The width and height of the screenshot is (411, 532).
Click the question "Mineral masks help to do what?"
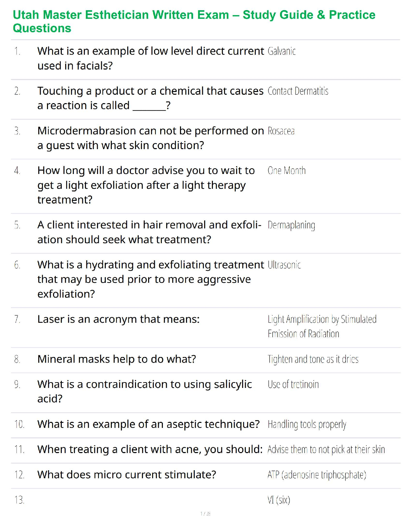pyautogui.click(x=117, y=359)
